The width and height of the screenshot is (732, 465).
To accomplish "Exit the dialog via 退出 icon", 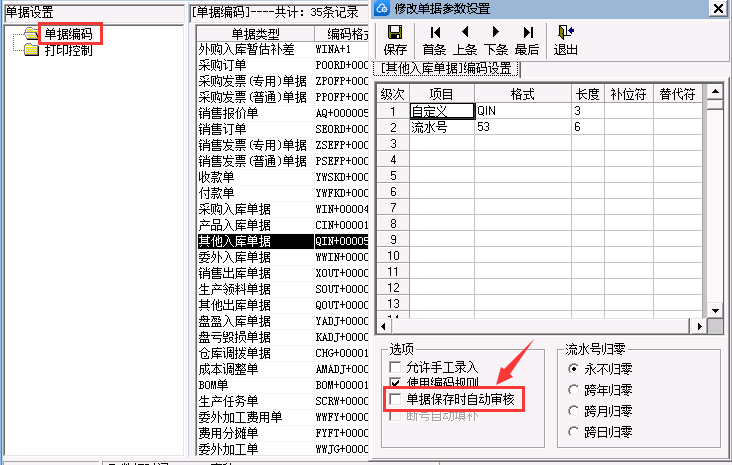I will 566,32.
